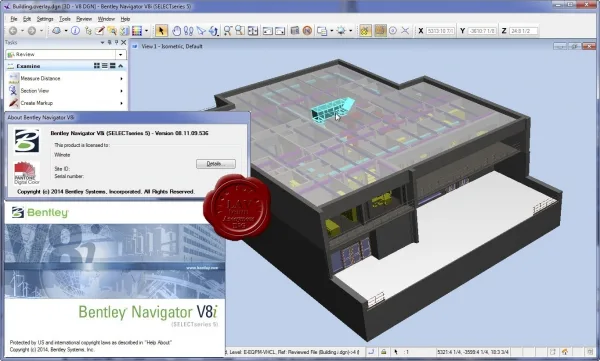Click the round orange toolbar icon
Screen dimensions: 600x361
(x=307, y=31)
